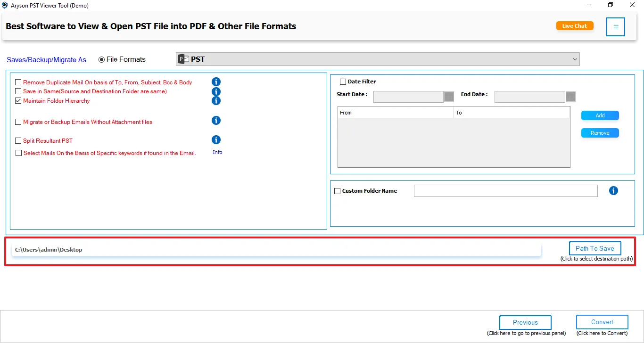Show info for Migrate Without Attachment files

click(216, 121)
